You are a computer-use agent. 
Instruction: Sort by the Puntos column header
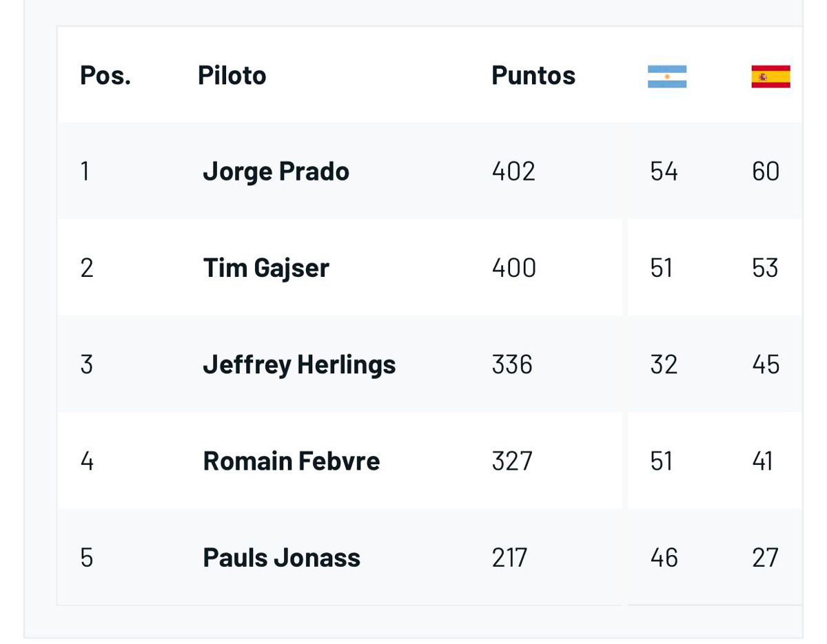click(533, 75)
